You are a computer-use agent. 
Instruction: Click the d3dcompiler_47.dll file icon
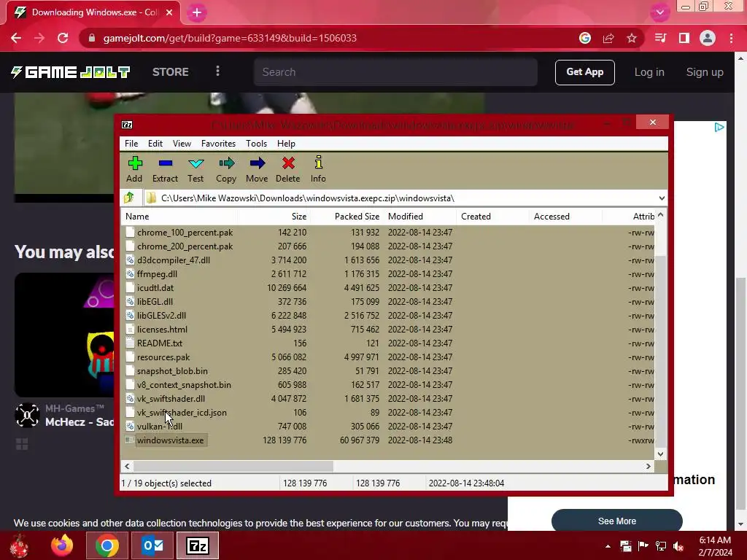pyautogui.click(x=130, y=260)
